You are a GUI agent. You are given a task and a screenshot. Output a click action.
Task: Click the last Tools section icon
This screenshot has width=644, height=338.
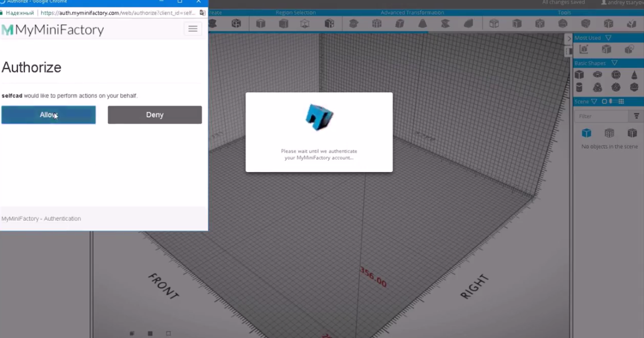(632, 23)
